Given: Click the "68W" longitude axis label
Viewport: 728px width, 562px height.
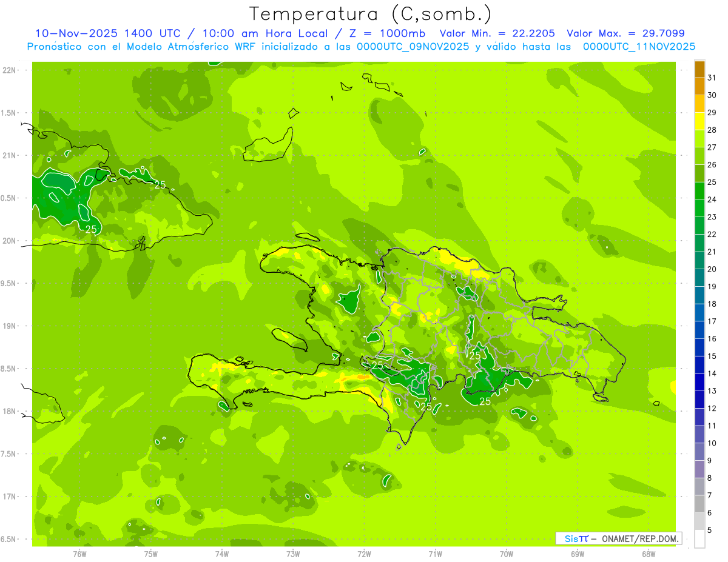Looking at the screenshot, I should [x=648, y=554].
